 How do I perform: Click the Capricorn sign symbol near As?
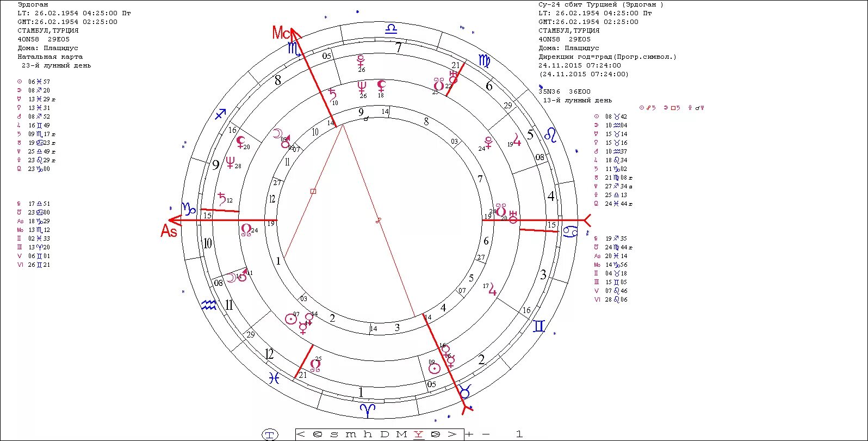tap(189, 209)
